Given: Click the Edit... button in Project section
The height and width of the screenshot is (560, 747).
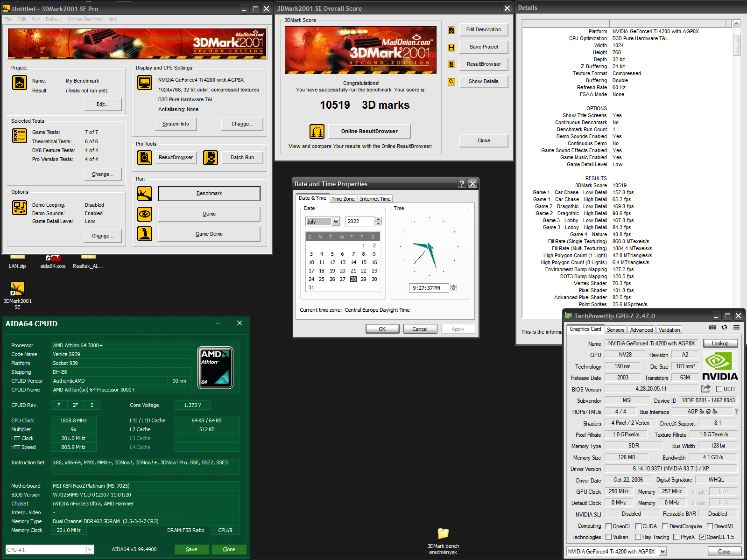Looking at the screenshot, I should (103, 105).
